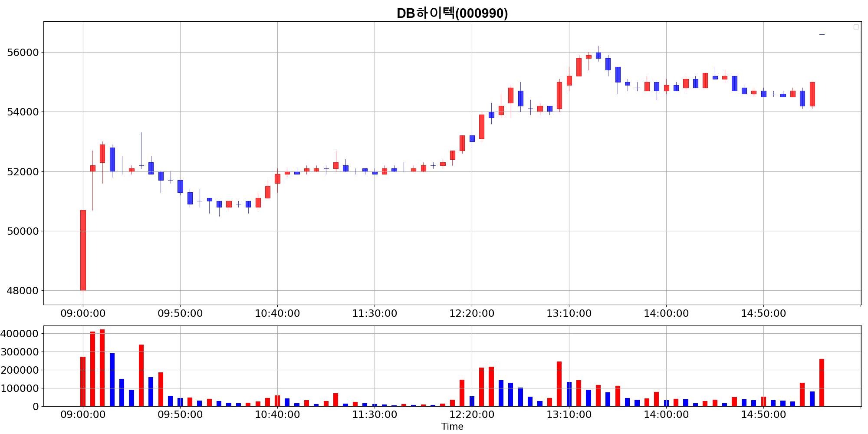This screenshot has width=868, height=434.
Task: Click 13:10:00 tick under the price chart
Action: coord(569,313)
